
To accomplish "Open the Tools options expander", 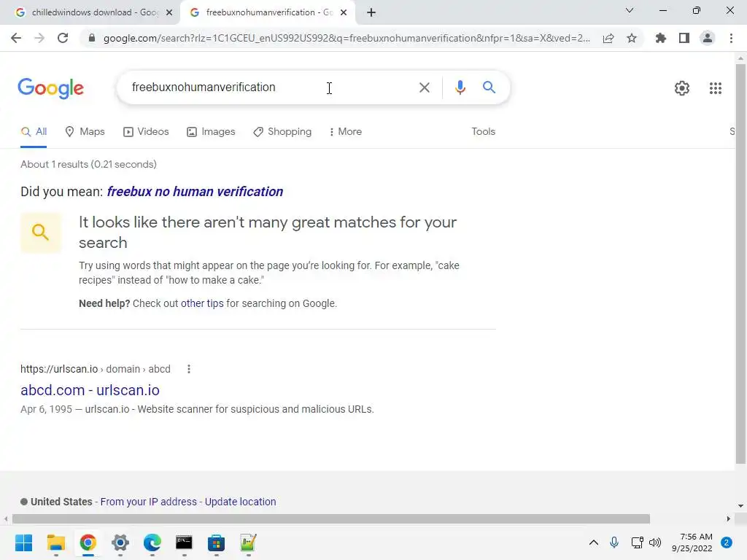I will coord(483,132).
